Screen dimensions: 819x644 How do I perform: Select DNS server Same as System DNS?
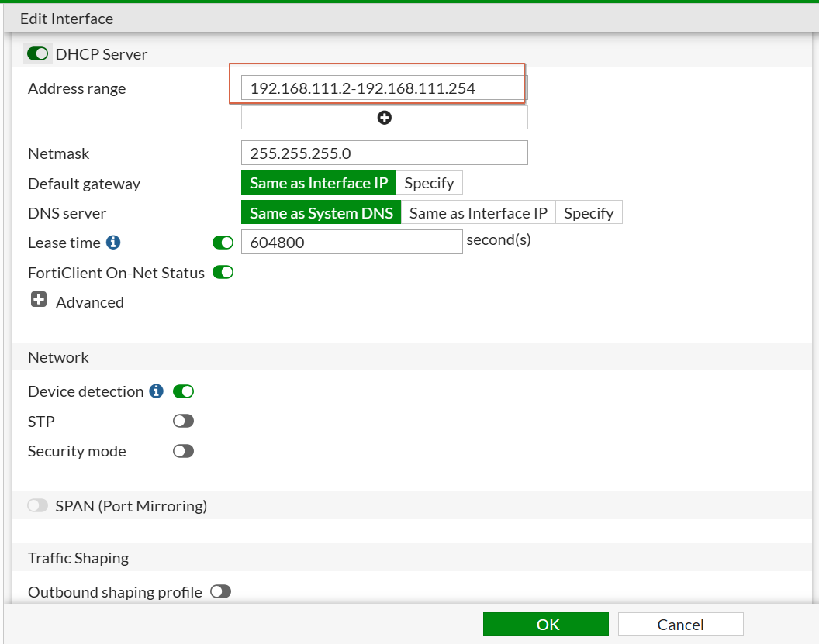click(321, 212)
